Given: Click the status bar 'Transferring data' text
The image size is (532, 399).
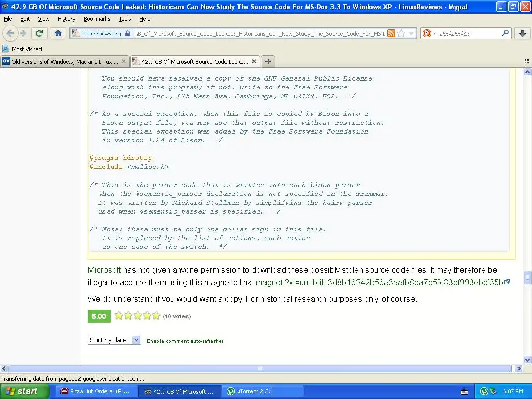Looking at the screenshot, I should coord(73,379).
